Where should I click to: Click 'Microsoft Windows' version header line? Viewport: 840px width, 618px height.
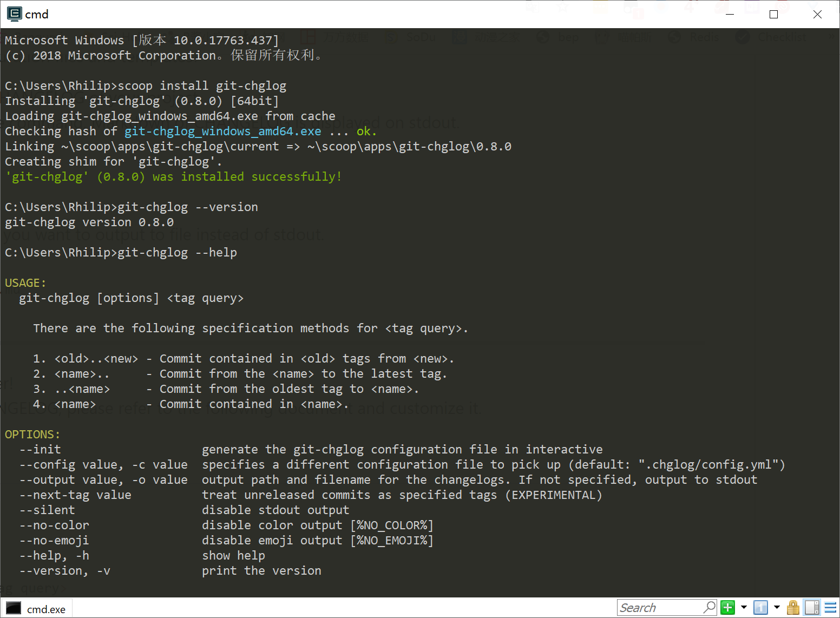(142, 40)
